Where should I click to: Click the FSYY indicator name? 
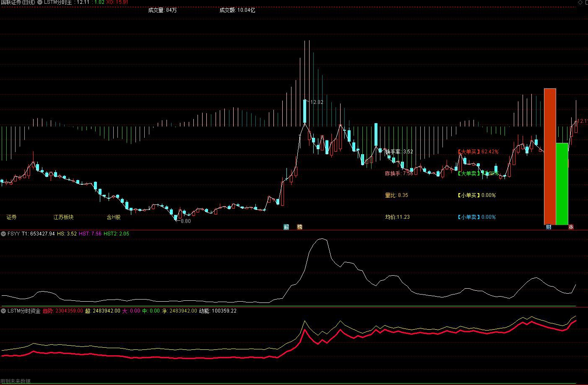pos(14,234)
